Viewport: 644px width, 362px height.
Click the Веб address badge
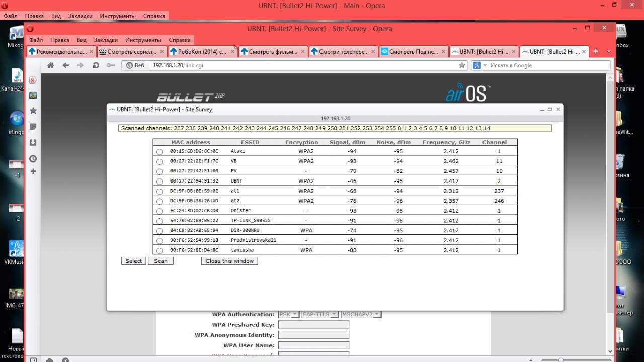(135, 65)
